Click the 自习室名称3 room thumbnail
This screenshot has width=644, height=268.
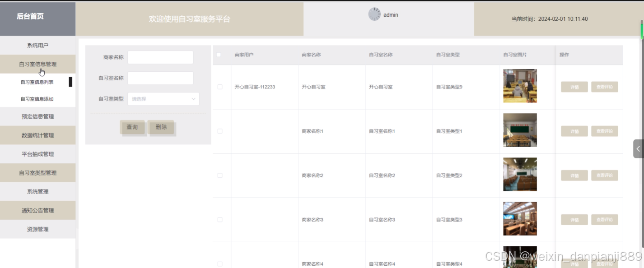pyautogui.click(x=520, y=218)
